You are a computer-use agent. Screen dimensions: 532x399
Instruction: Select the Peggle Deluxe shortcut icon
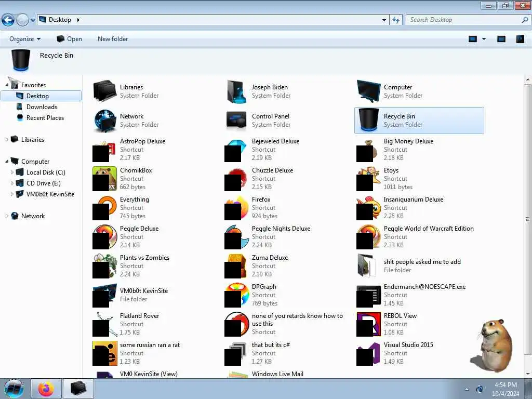coord(105,237)
